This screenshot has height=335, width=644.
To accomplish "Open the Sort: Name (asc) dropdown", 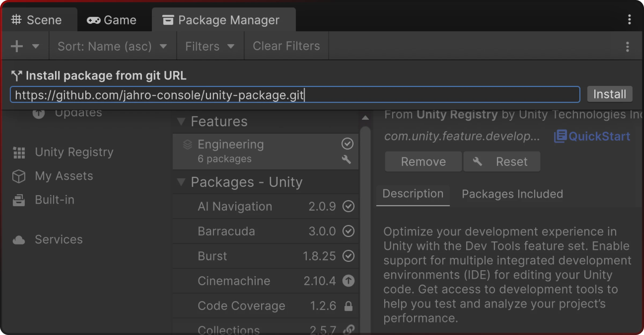I will click(112, 46).
